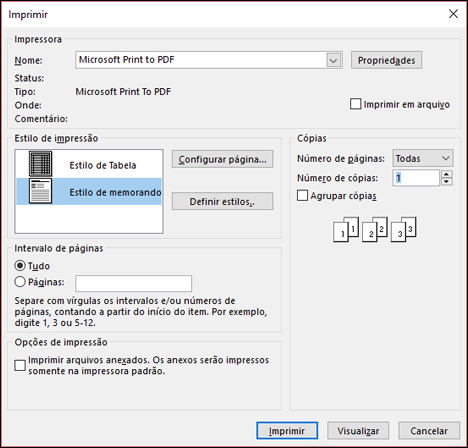Open Definir estilos dialog
Image resolution: width=468 pixels, height=448 pixels.
click(x=222, y=201)
